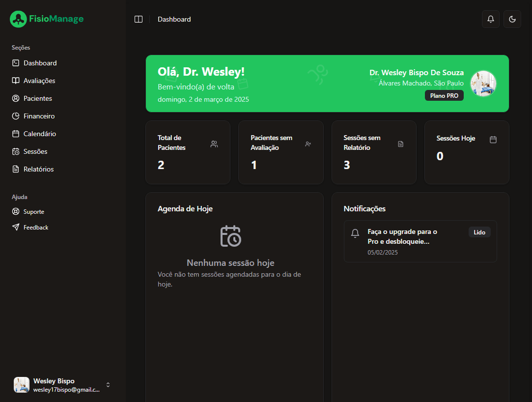Screen dimensions: 532x402
Task: Click the Calendário calendar icon in sidebar
Action: (16, 134)
